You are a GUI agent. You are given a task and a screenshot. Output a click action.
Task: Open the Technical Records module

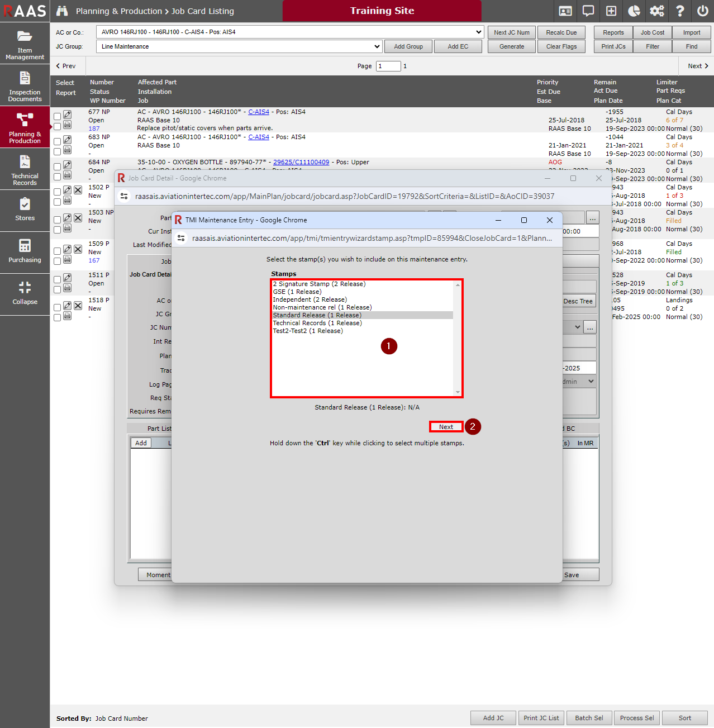tap(25, 170)
